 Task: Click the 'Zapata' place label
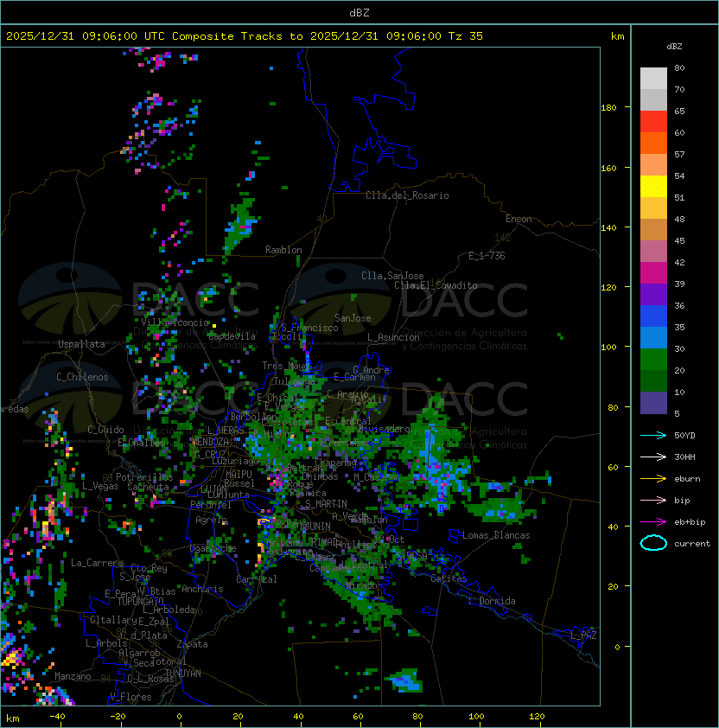click(192, 644)
